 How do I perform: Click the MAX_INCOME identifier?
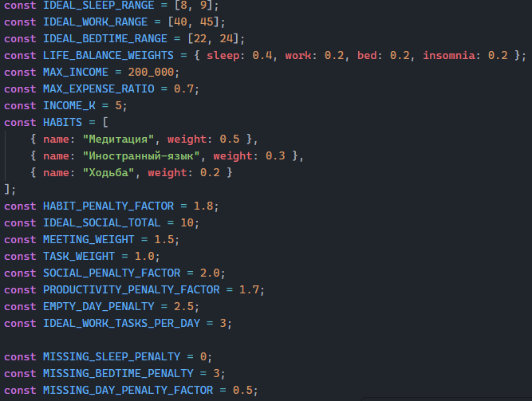click(75, 73)
